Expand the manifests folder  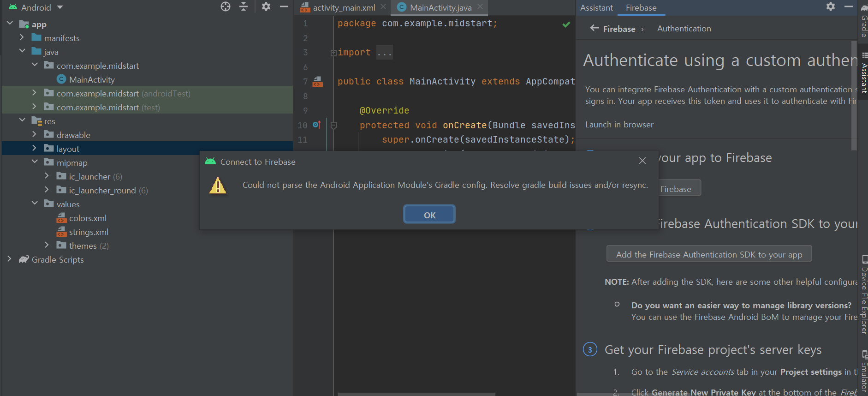[x=22, y=37]
